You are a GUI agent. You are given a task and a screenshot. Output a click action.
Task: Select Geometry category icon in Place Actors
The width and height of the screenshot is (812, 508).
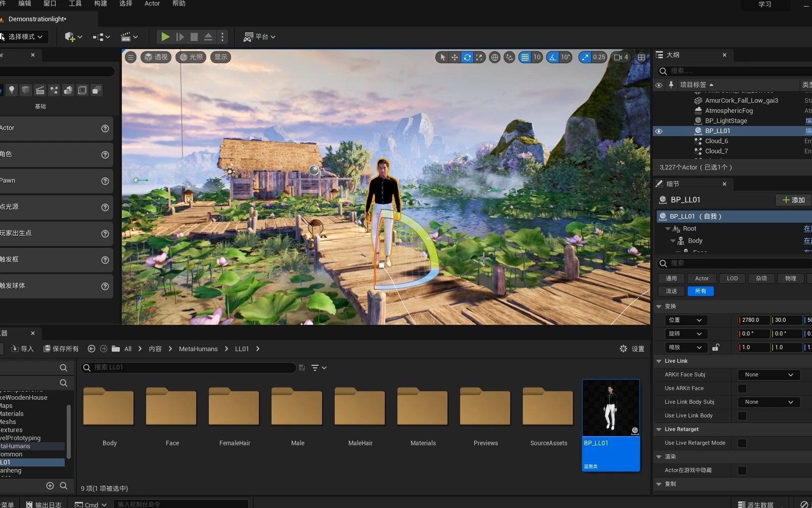[68, 90]
